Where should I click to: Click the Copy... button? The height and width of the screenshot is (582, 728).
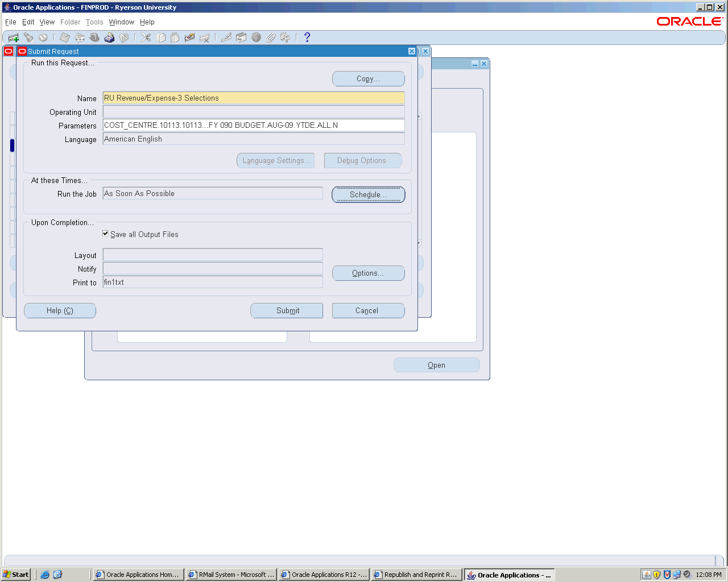(368, 79)
